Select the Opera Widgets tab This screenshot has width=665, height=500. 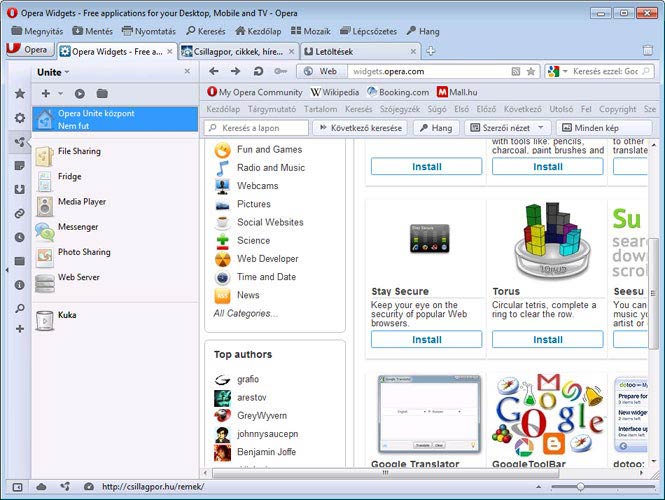coord(117,52)
